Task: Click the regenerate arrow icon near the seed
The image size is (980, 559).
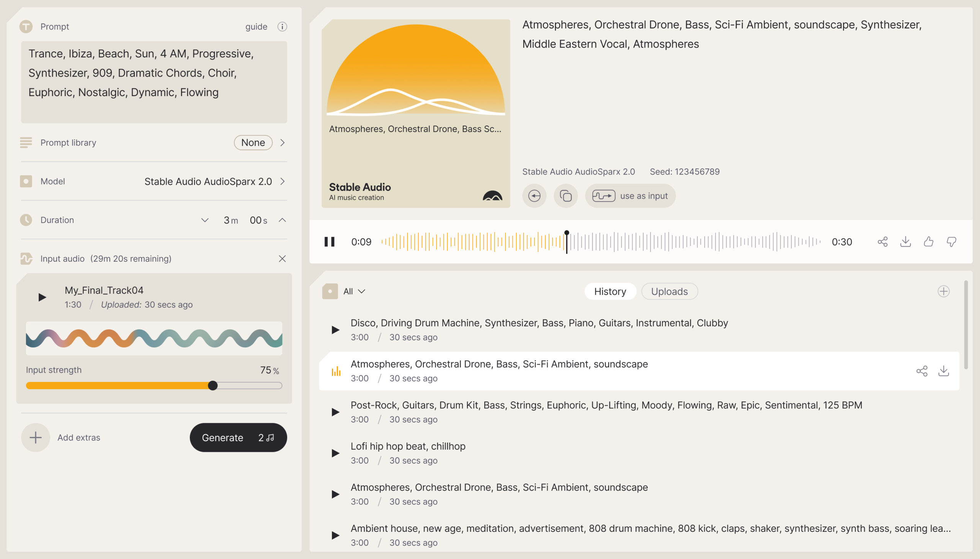Action: pos(534,196)
